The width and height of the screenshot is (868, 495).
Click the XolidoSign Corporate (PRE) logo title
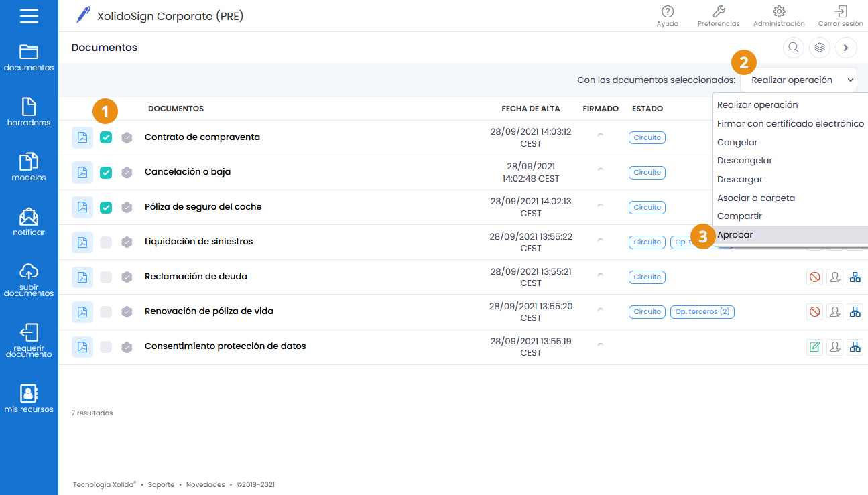click(x=160, y=16)
